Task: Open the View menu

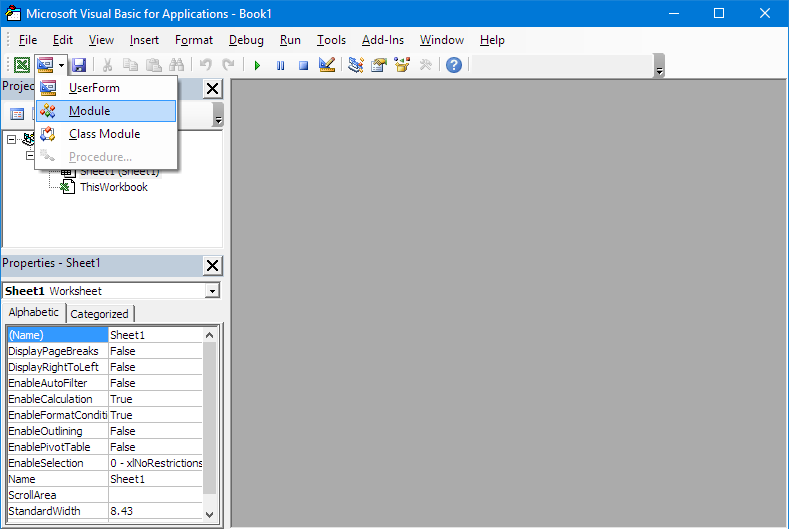Action: 101,40
